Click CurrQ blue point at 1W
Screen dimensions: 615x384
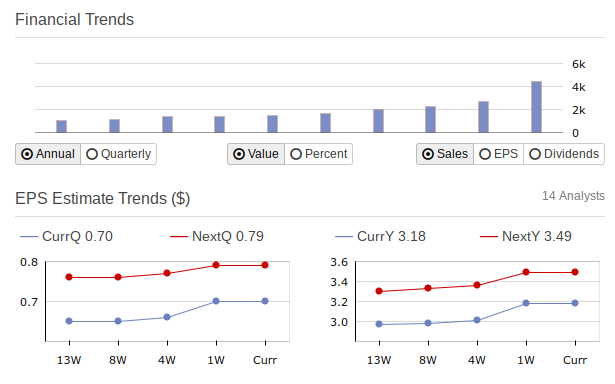[x=216, y=301]
